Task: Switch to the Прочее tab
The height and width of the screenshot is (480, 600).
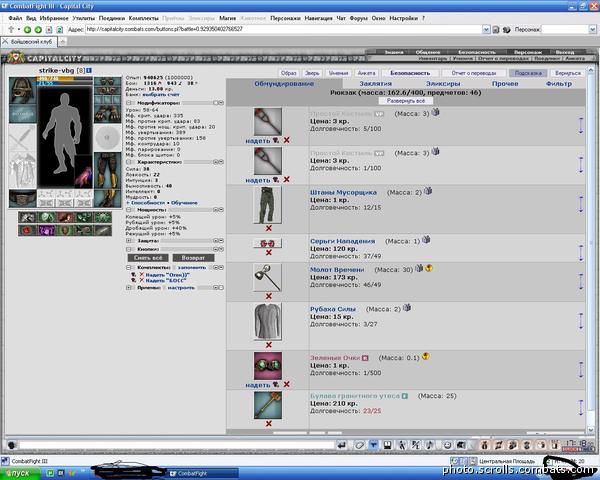Action: [x=505, y=83]
